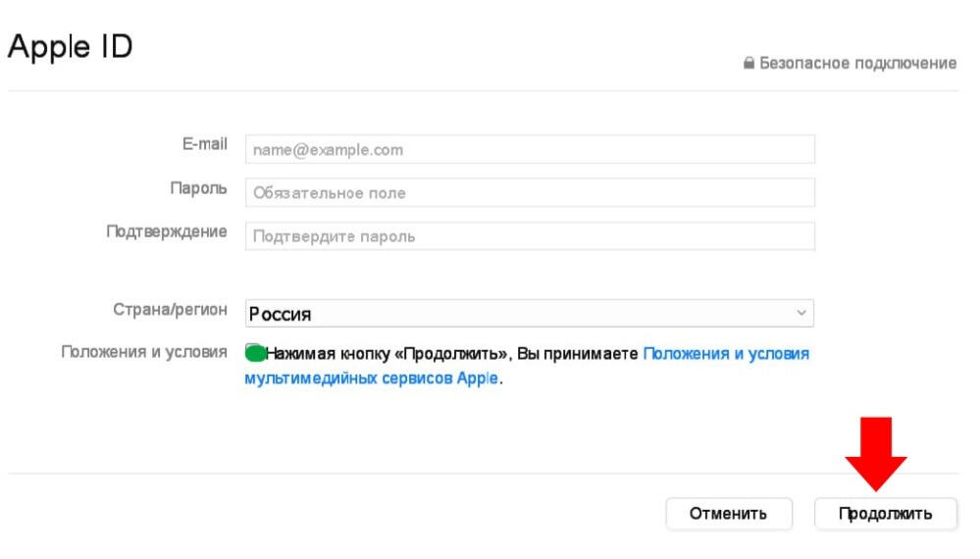Click into the Пароль password field

tap(530, 193)
